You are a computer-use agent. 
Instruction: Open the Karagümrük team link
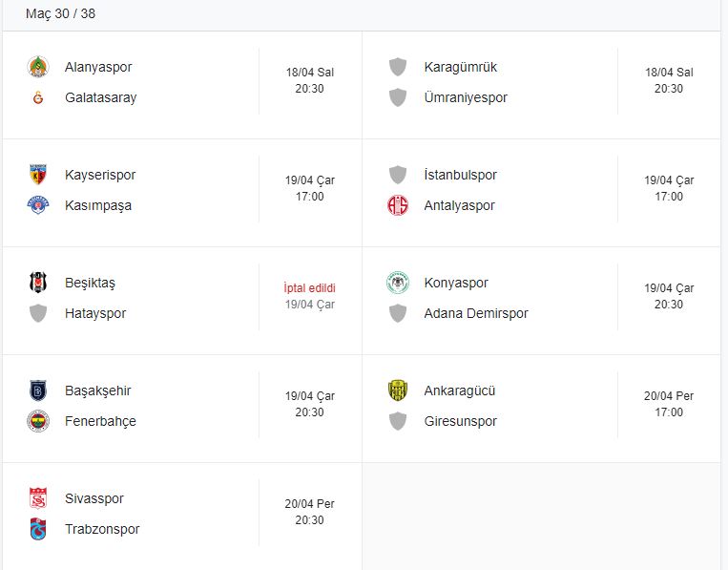460,67
